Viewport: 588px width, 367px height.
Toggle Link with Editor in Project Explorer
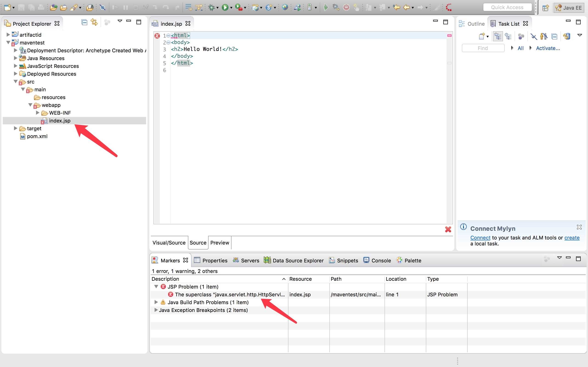click(94, 22)
